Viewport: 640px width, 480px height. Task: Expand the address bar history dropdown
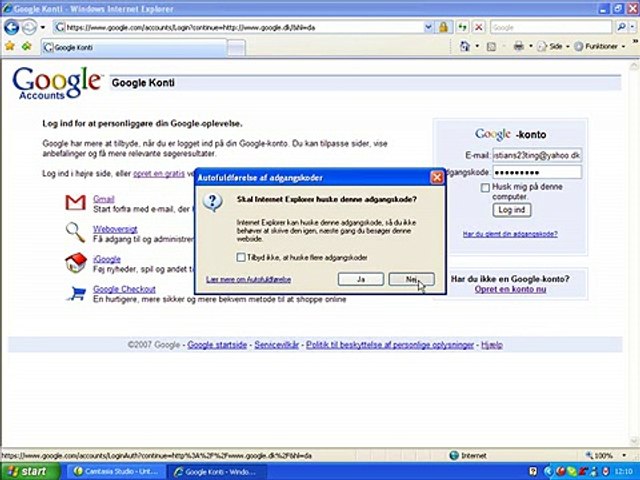(x=428, y=27)
